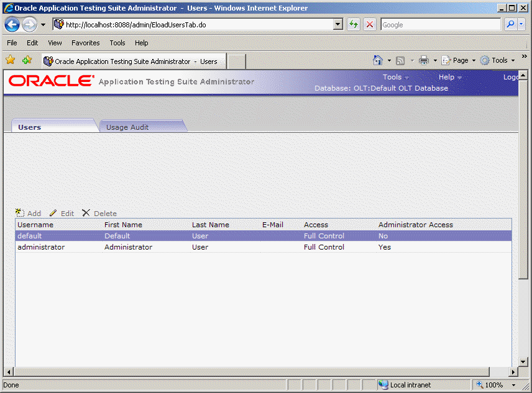Click the Favorites Center star icon
532x393 pixels.
pyautogui.click(x=11, y=60)
